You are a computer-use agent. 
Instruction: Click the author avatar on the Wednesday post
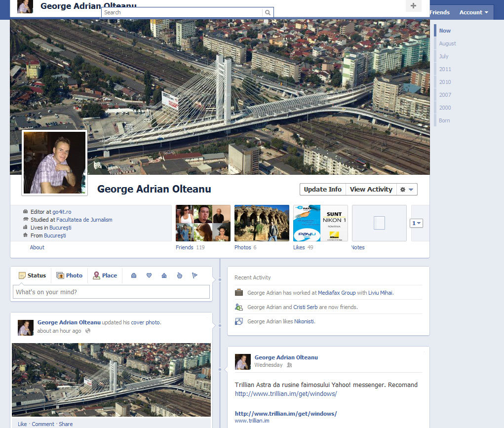[243, 362]
